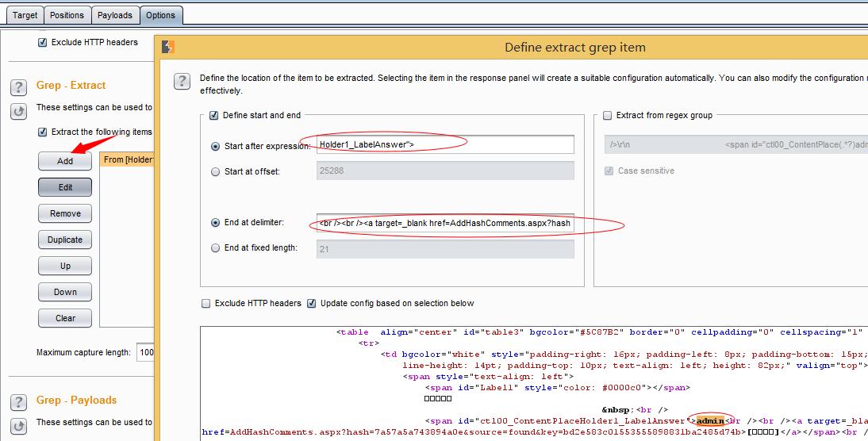Select the Start at offset radio button
The width and height of the screenshot is (868, 441).
pyautogui.click(x=216, y=171)
